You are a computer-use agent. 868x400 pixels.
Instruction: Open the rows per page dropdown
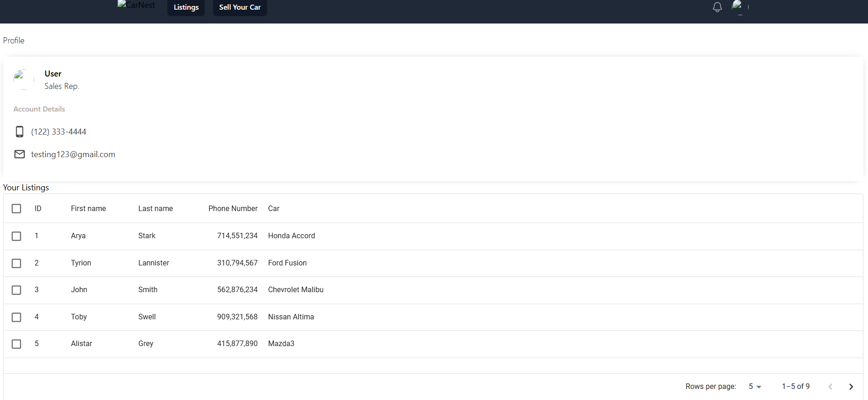(755, 387)
